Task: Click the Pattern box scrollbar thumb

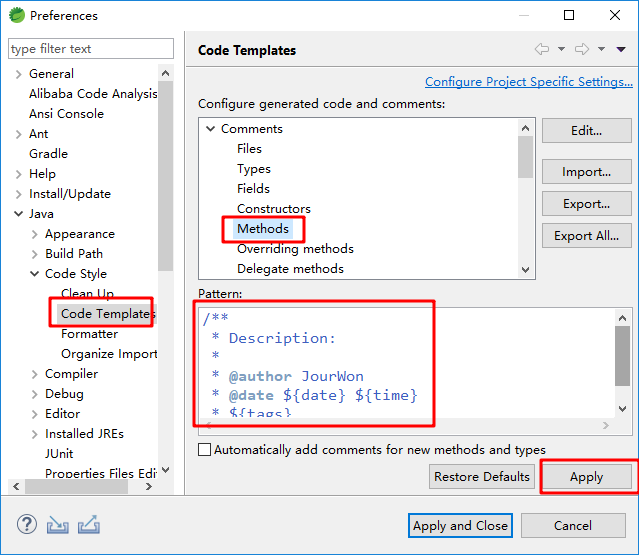Action: pos(622,356)
